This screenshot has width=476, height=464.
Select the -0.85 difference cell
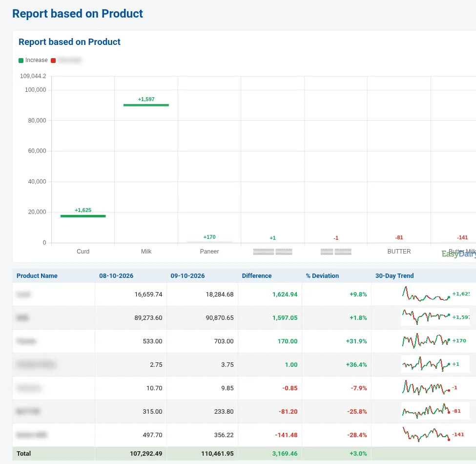tap(270, 388)
